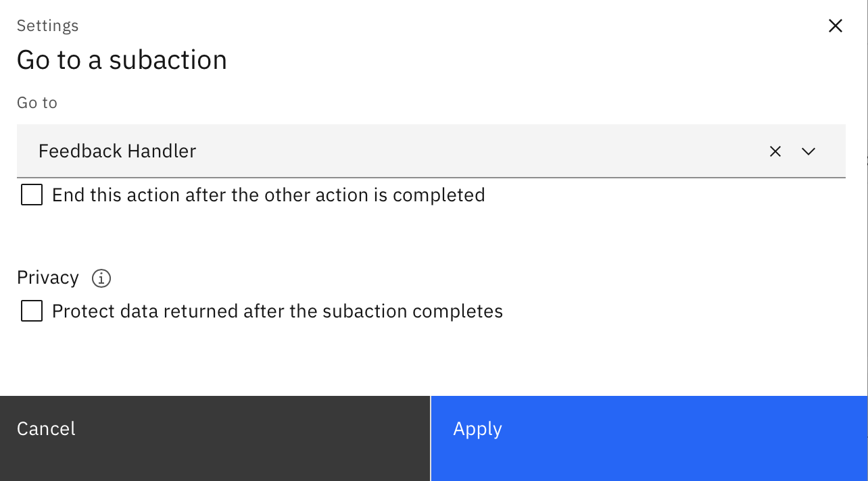Image resolution: width=868 pixels, height=481 pixels.
Task: Click the circled i next to Privacy heading
Action: (x=101, y=278)
